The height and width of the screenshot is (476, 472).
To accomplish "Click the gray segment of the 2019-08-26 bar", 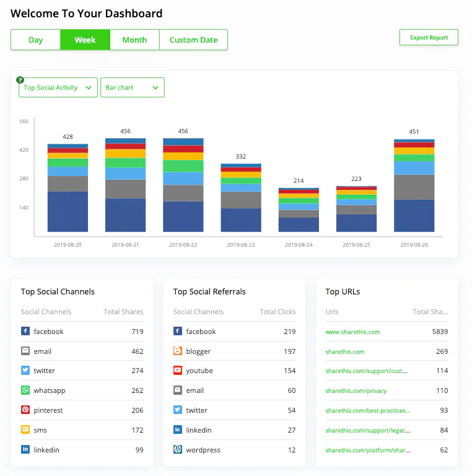I will click(414, 187).
